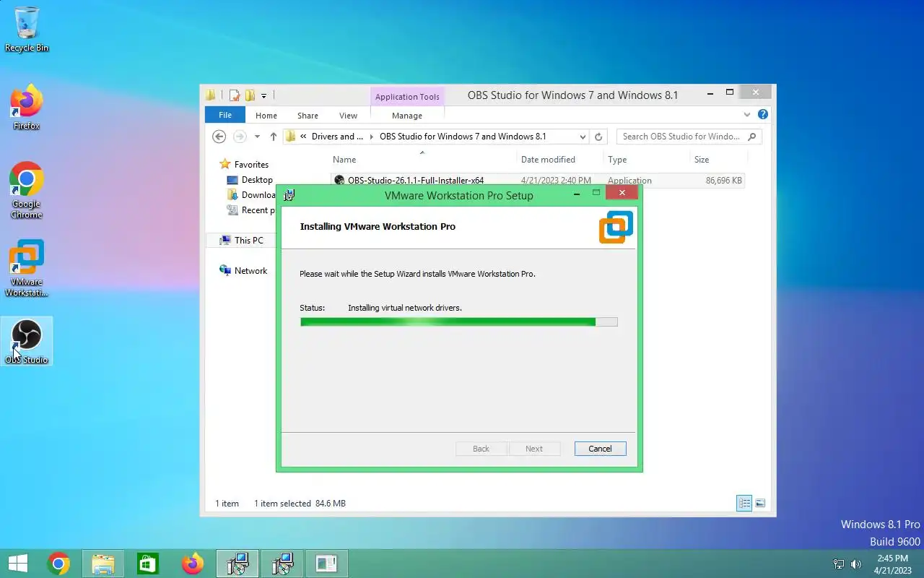
Task: Click the Properties quick access toolbar icon
Action: (x=235, y=95)
